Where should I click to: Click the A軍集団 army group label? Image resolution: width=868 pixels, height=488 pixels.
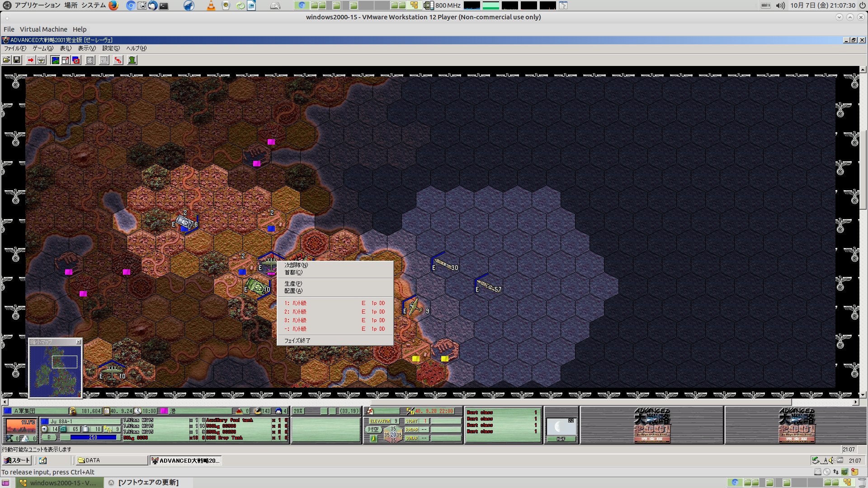pyautogui.click(x=40, y=411)
